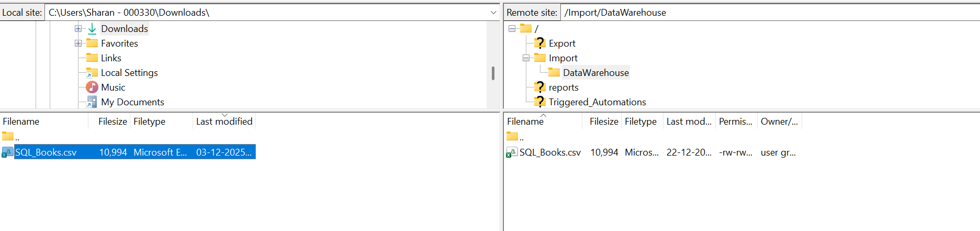980x231 pixels.
Task: Click the Triggered_Automations folder icon
Action: coord(539,102)
